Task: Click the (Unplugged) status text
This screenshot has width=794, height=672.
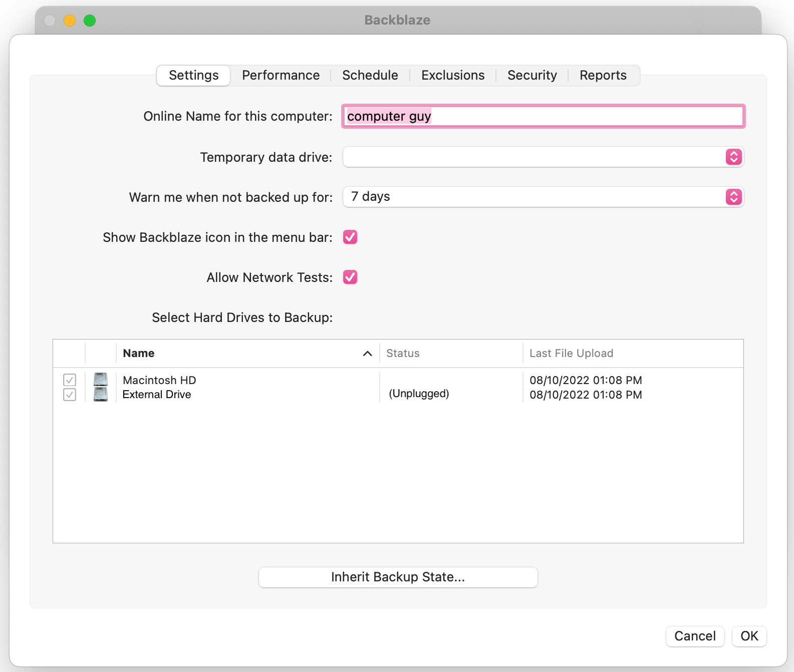Action: [x=419, y=394]
